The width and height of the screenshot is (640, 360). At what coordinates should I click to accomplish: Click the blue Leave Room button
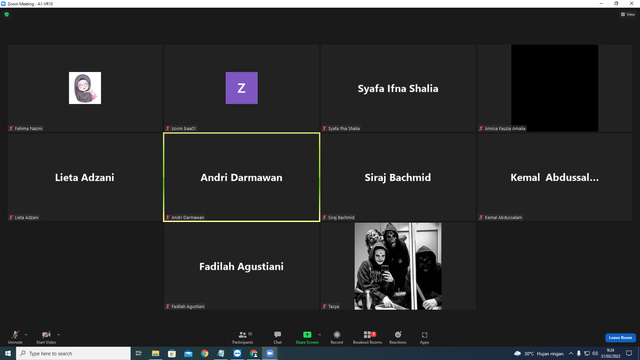coord(620,338)
